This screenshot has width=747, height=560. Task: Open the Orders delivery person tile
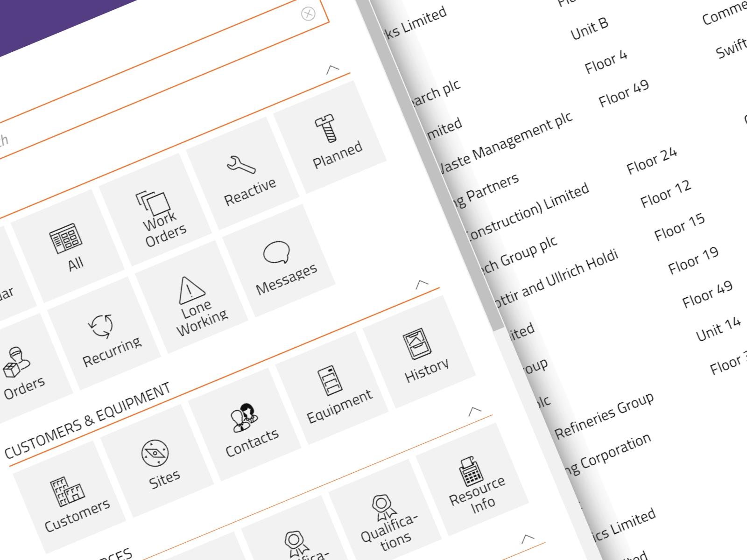(21, 370)
